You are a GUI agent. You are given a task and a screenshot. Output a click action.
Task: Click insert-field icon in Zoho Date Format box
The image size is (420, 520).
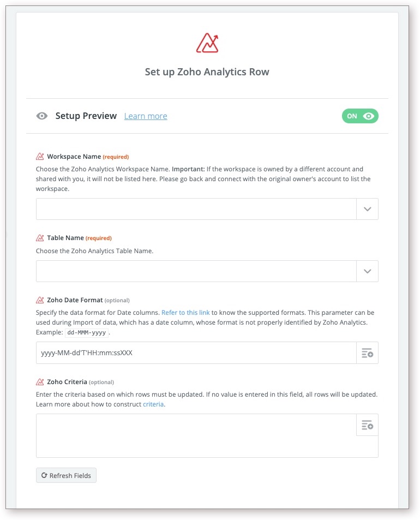(x=367, y=353)
